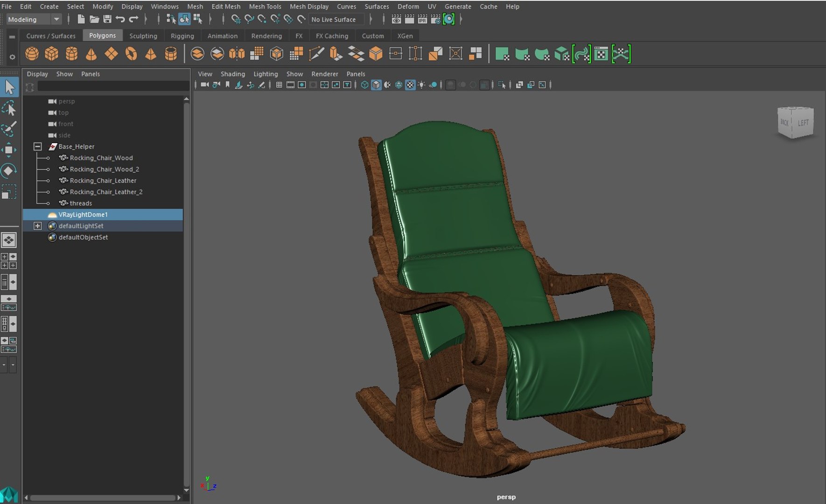Redo the last undone action
The width and height of the screenshot is (826, 504).
(133, 19)
